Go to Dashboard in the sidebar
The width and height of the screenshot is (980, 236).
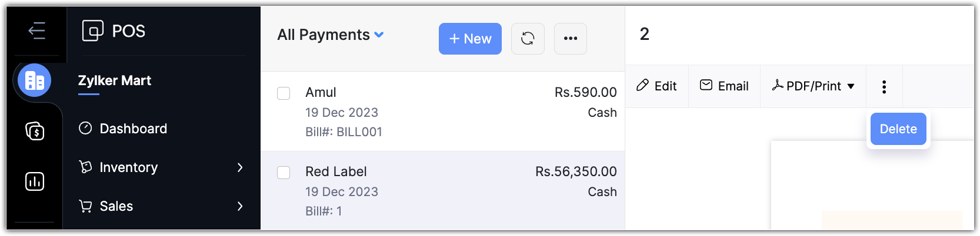133,129
